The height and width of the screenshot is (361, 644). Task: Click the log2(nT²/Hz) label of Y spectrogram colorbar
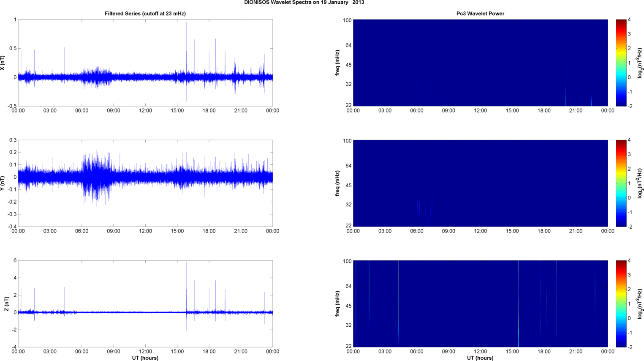click(x=640, y=183)
